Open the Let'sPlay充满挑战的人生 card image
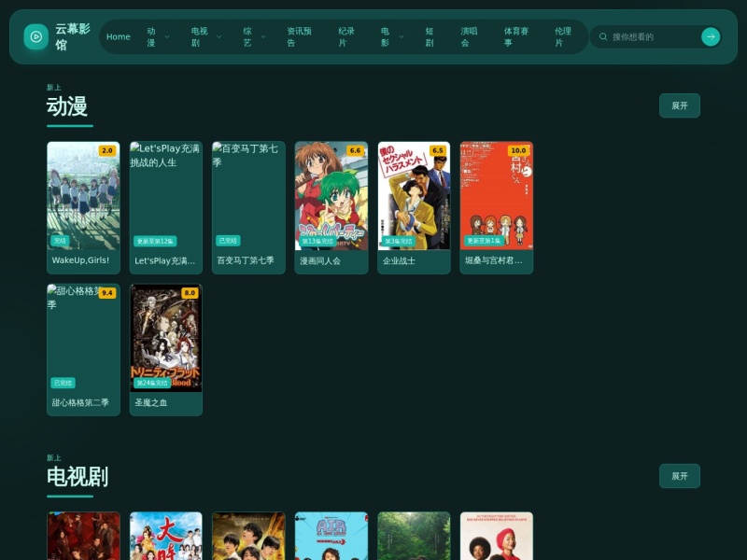747x560 pixels. pyautogui.click(x=166, y=196)
